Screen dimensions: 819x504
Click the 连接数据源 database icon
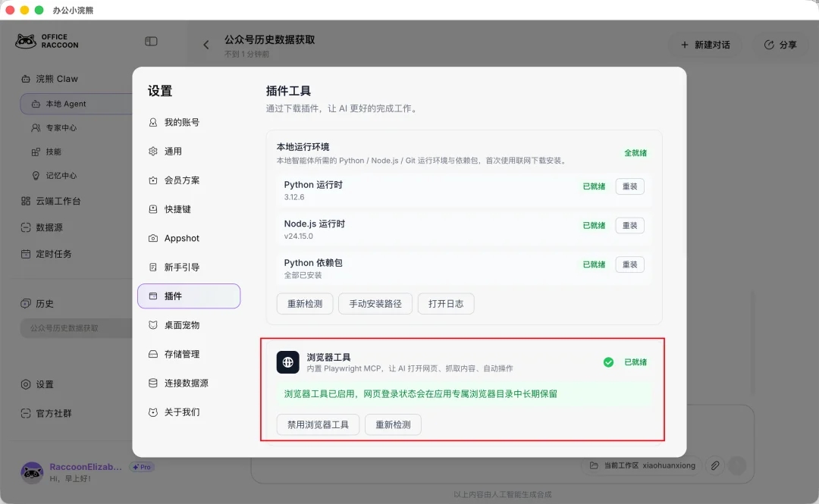tap(153, 383)
